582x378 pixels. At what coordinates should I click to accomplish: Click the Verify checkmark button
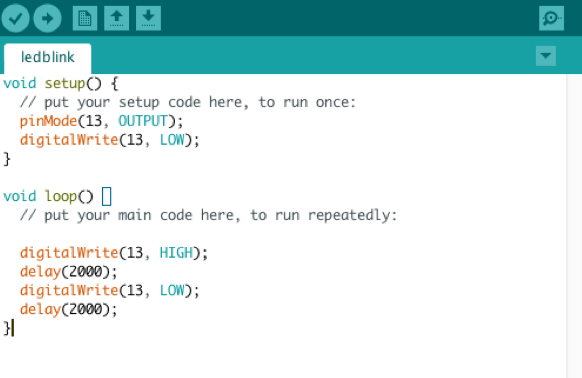tap(16, 18)
